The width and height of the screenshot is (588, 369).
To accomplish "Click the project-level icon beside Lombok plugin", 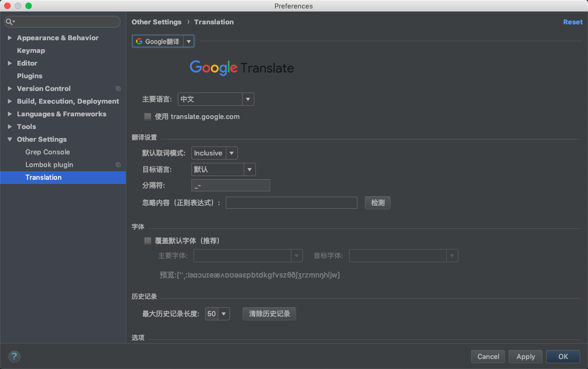I will click(118, 164).
